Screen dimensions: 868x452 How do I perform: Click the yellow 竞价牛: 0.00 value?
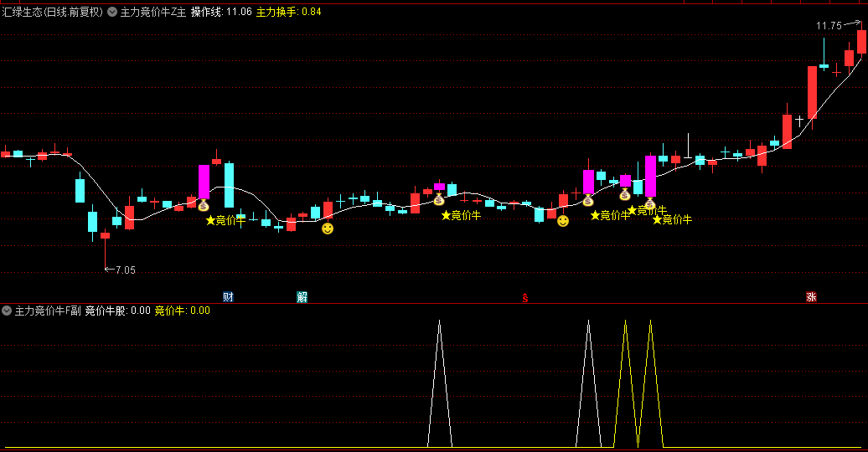pyautogui.click(x=182, y=311)
